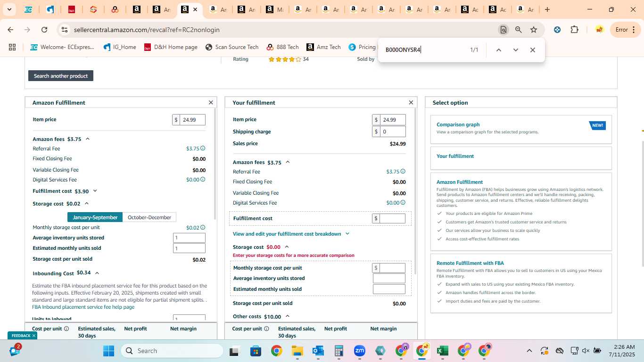Viewport: 644px width, 362px height.
Task: Click the zoom magnifier icon in address bar
Action: [x=519, y=30]
